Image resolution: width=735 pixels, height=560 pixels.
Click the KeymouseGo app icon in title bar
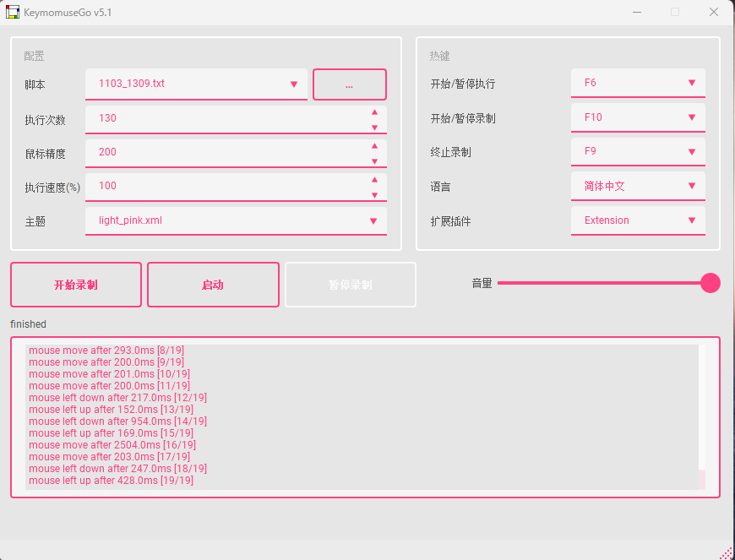click(x=13, y=12)
